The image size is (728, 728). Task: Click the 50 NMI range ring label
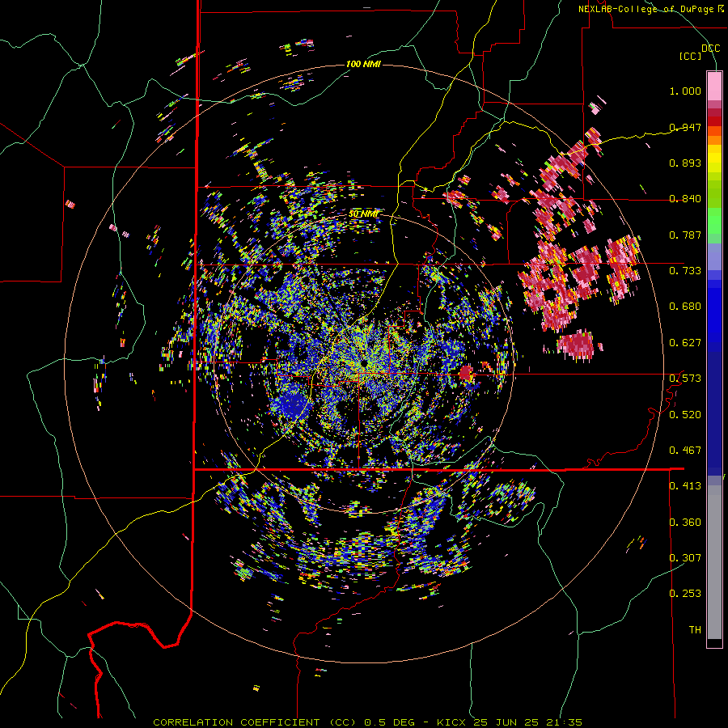click(363, 214)
